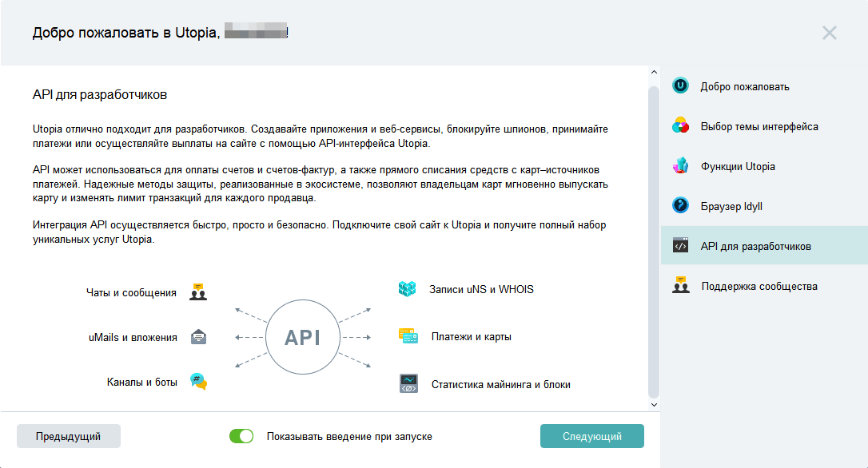The width and height of the screenshot is (868, 468).
Task: Select API для разработчиков section
Action: 764,245
